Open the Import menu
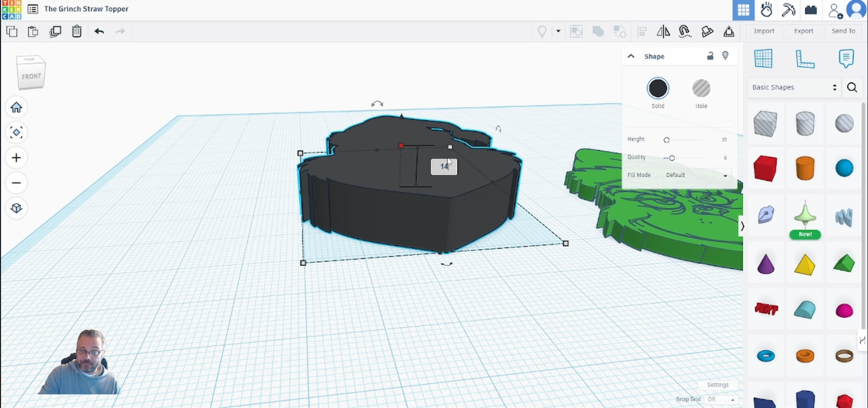The height and width of the screenshot is (408, 868). pyautogui.click(x=764, y=31)
